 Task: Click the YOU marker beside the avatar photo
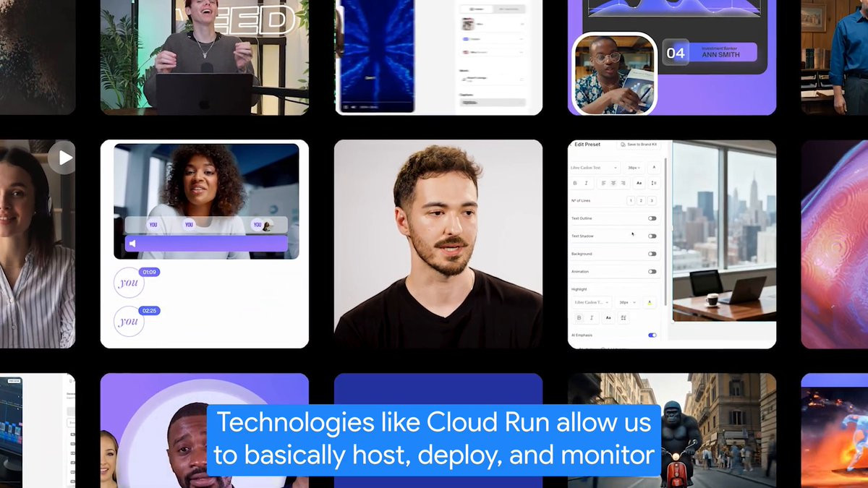(256, 225)
